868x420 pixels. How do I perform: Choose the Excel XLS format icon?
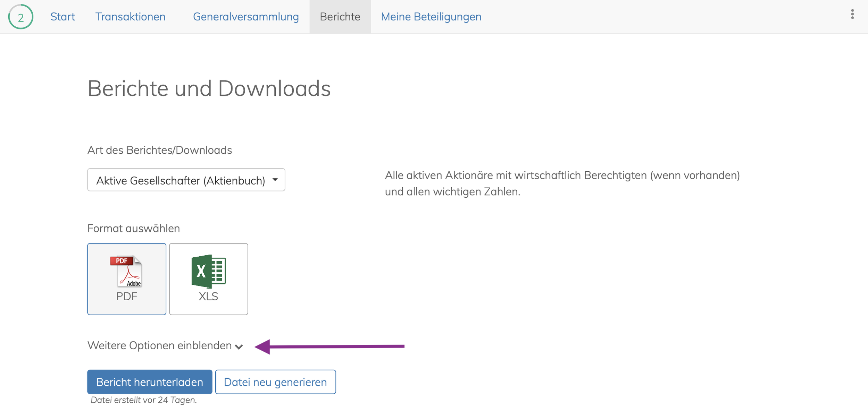(x=208, y=279)
